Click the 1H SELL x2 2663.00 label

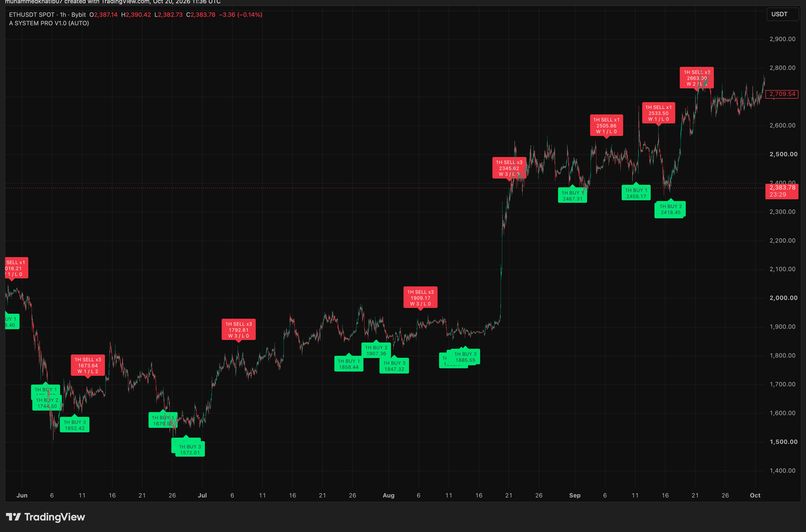pos(697,78)
